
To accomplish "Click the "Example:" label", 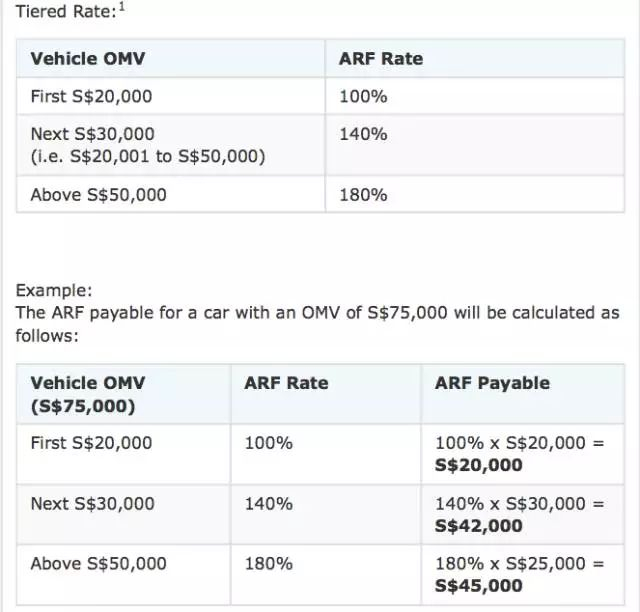I will point(54,291).
